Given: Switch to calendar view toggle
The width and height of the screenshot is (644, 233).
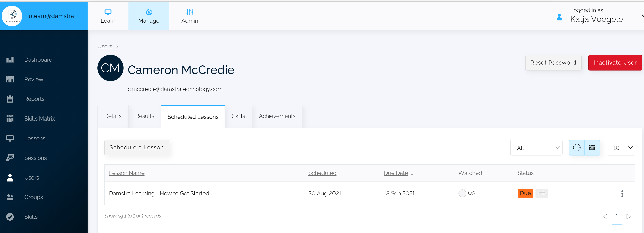Looking at the screenshot, I should (x=592, y=147).
